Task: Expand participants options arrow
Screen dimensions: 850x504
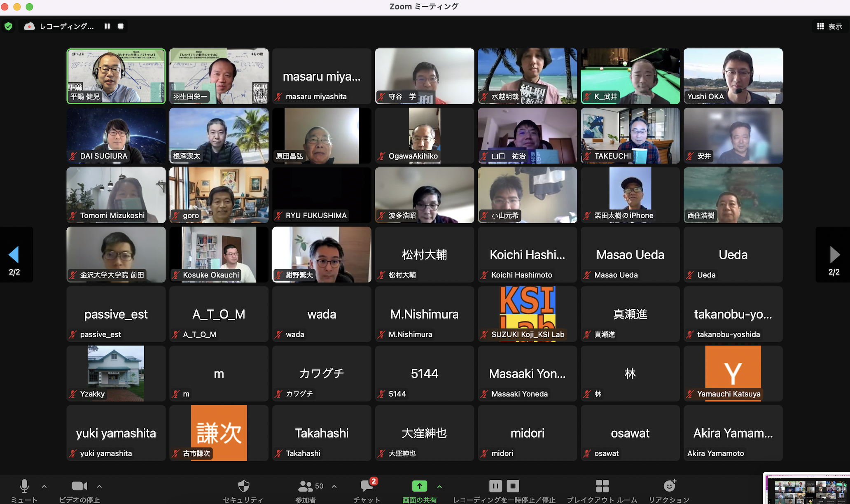Action: click(x=334, y=486)
